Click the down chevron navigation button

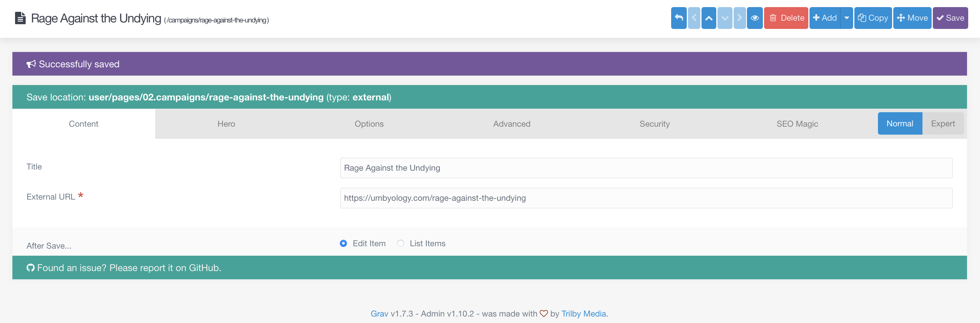point(725,18)
